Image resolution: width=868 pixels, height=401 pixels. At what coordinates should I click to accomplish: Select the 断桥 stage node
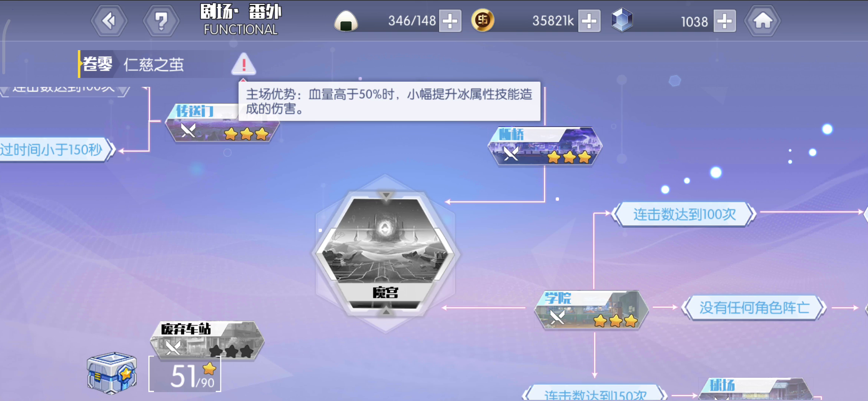pos(545,146)
